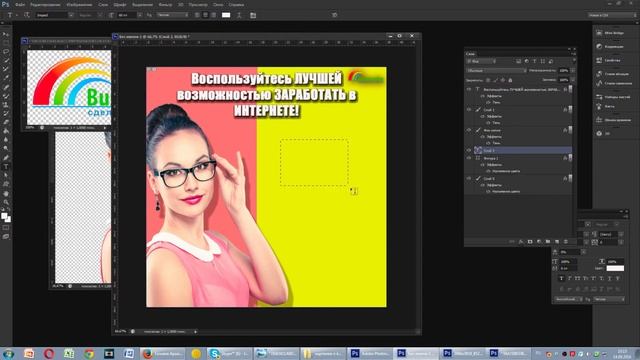Add layer style fx icon

point(521,242)
